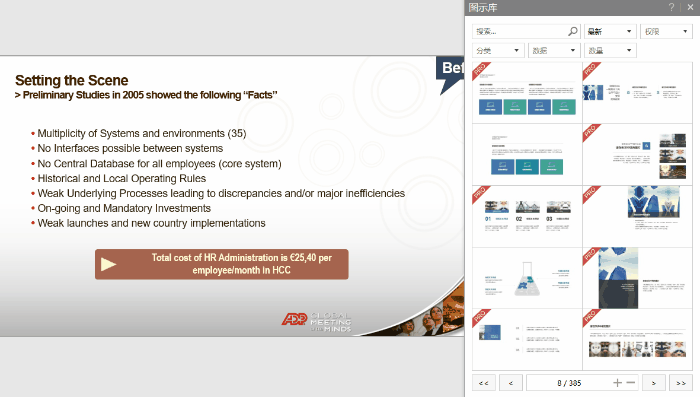Open the 数据 filter dropdown

pyautogui.click(x=554, y=50)
